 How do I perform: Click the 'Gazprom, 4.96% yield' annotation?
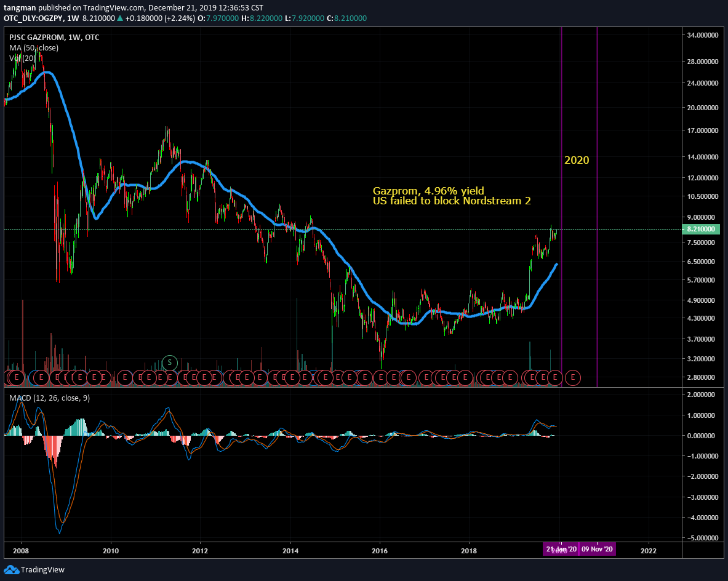tap(428, 191)
